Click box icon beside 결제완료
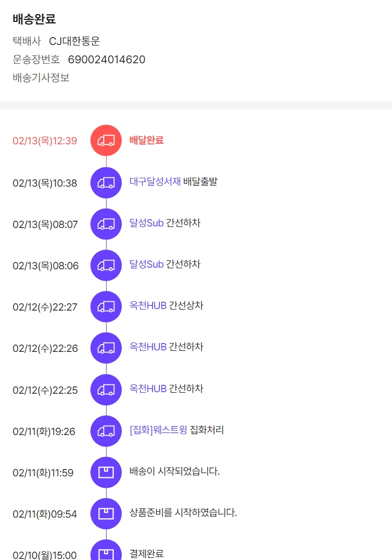This screenshot has width=392, height=560. point(106,552)
